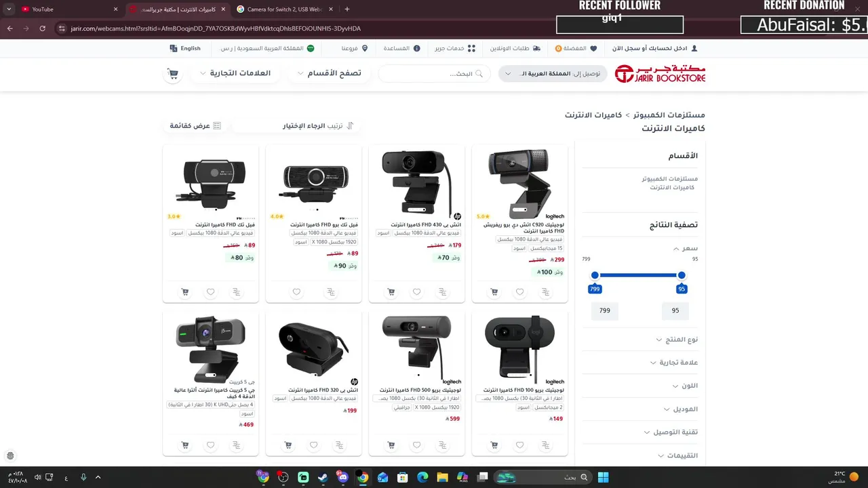
Task: Click the browser address bar URL
Action: coord(216,28)
